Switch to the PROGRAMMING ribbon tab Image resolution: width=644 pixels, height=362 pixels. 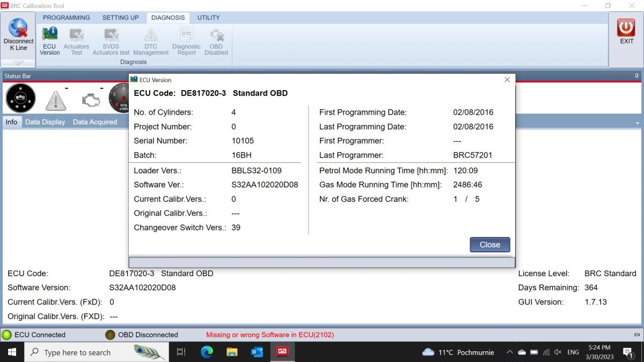pyautogui.click(x=67, y=18)
